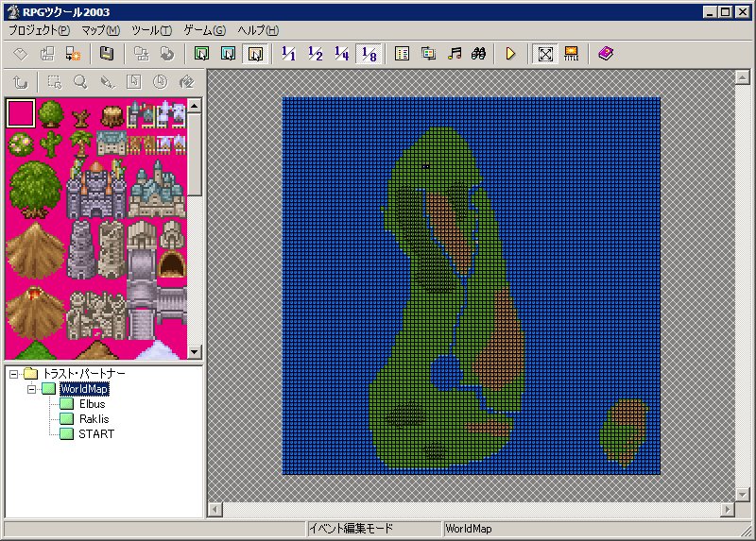Pick the palm tree tile
Viewport: 756px width, 541px height.
(81, 144)
